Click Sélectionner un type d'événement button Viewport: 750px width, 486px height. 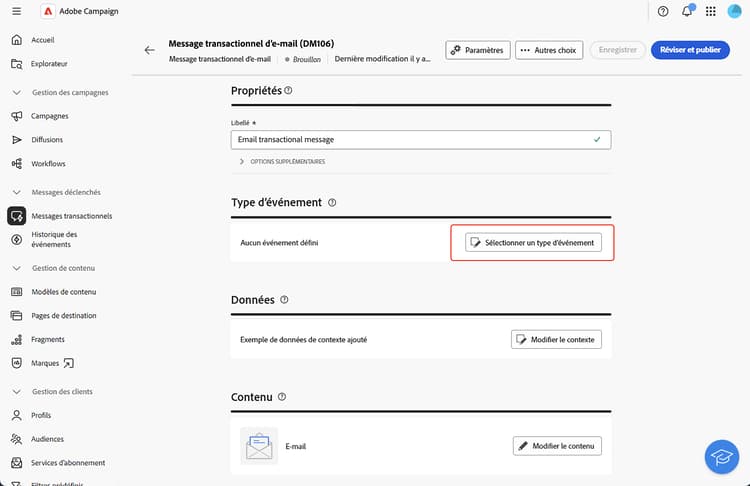click(534, 243)
